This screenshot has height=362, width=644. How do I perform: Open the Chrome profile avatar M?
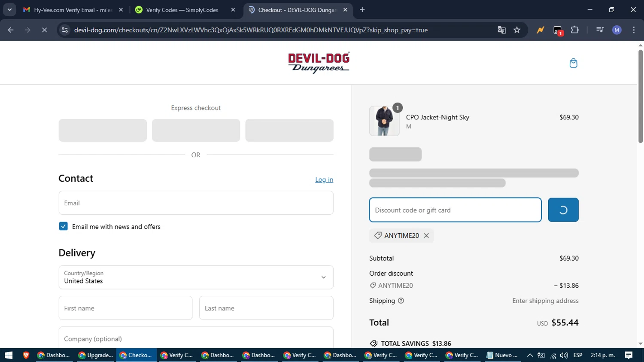coord(617,30)
